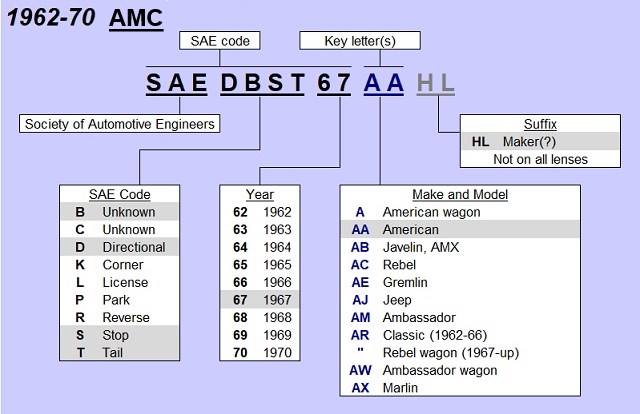Viewport: 640px width, 414px height.
Task: Select the 'AC Rebel' row
Action: pyautogui.click(x=460, y=265)
